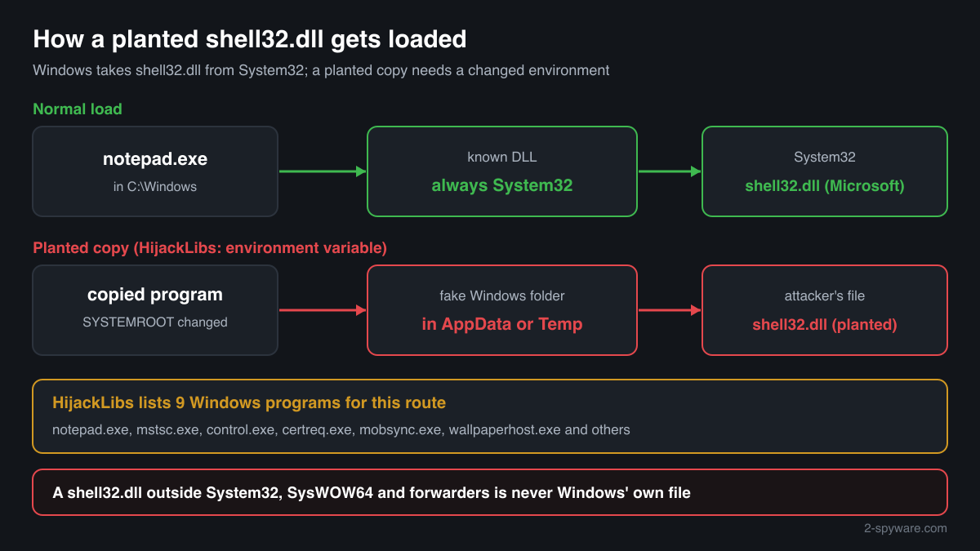
Task: Click the red 'Planted copy (HijackLibs: environment variable)' heading
Action: pyautogui.click(x=210, y=247)
